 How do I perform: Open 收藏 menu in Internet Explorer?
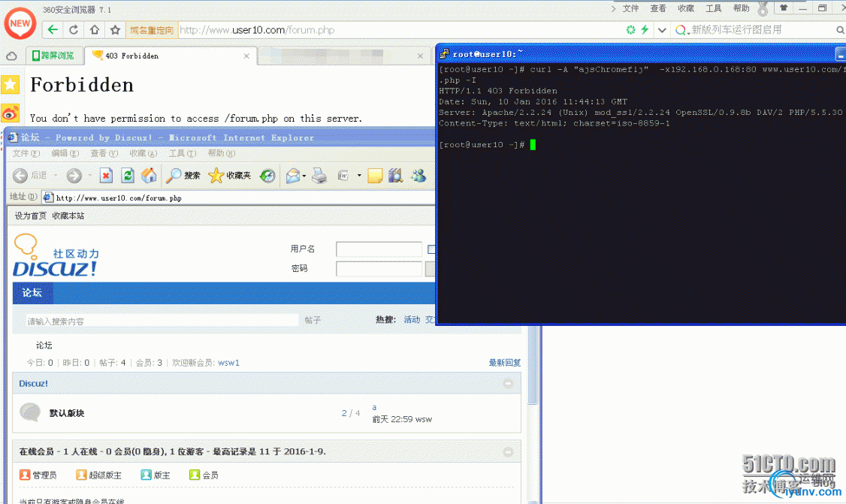143,153
